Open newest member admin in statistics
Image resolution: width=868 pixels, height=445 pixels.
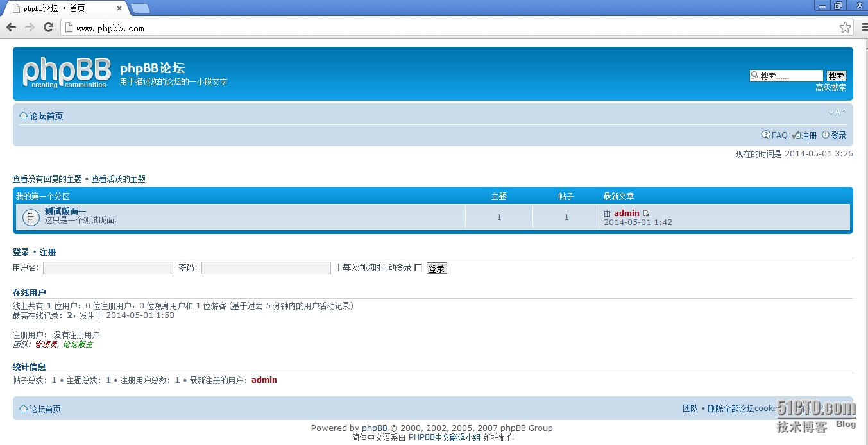point(264,380)
